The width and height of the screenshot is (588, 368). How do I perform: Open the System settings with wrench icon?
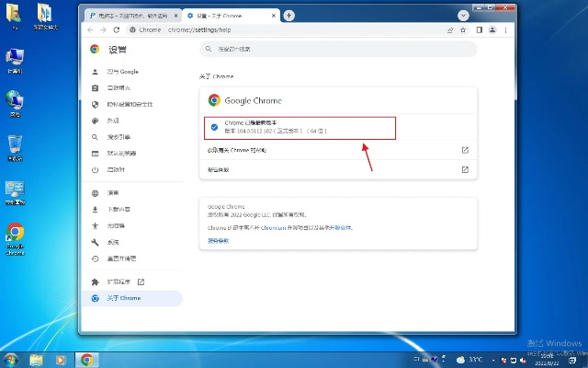pos(113,242)
